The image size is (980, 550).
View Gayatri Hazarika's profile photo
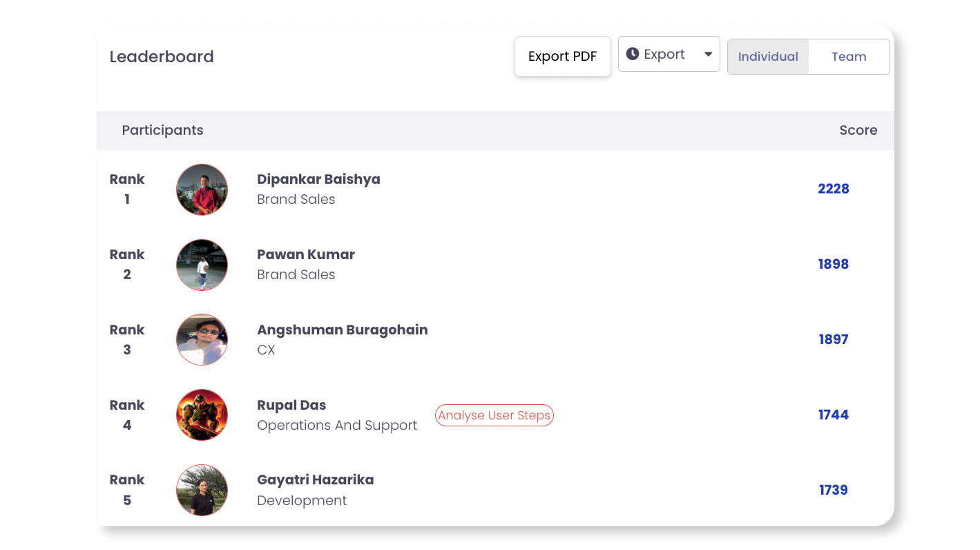202,490
